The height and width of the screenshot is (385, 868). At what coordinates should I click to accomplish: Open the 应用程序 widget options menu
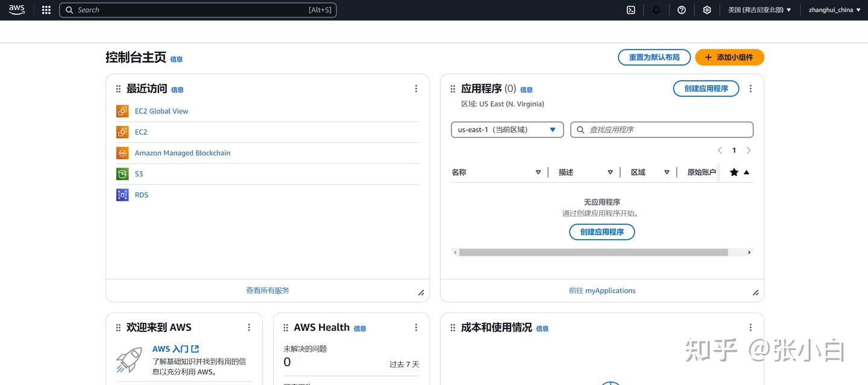pos(750,89)
